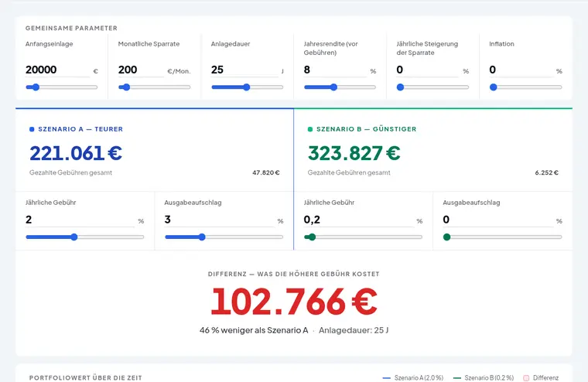Click the 'Gemeinsame Parameter' section heading
Screen dimensions: 588x382
pos(71,28)
